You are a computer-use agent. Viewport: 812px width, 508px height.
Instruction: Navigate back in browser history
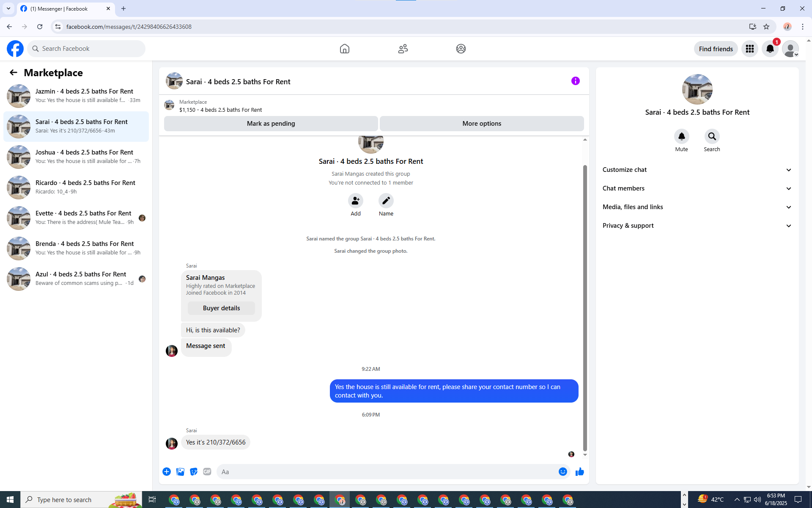tap(9, 27)
